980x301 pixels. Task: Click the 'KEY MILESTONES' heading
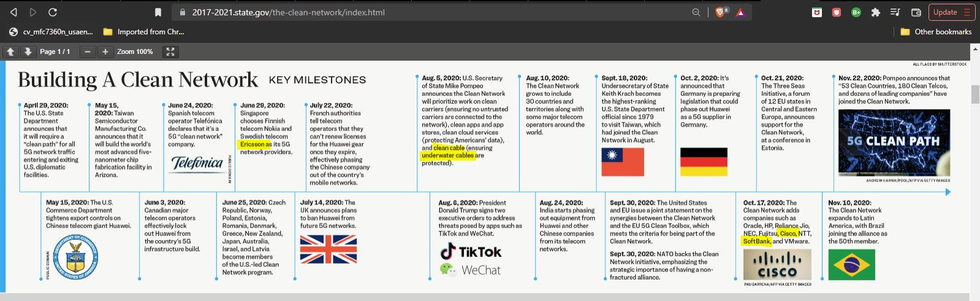pyautogui.click(x=317, y=80)
